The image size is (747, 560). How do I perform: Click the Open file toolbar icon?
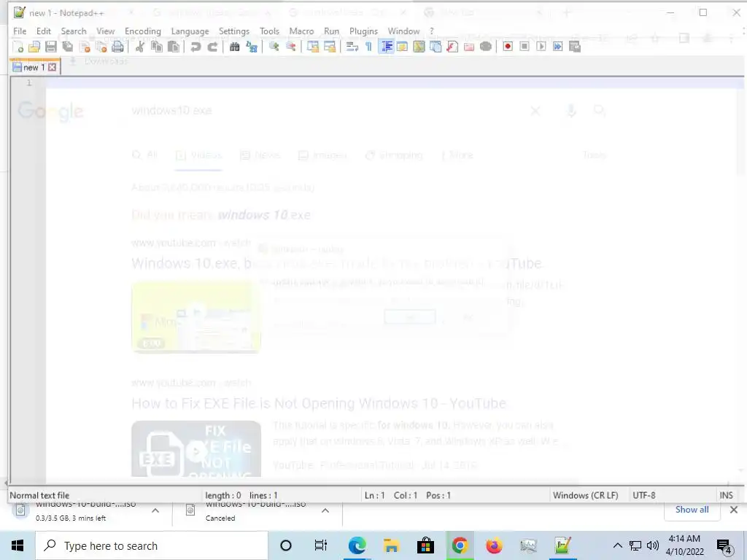click(34, 47)
